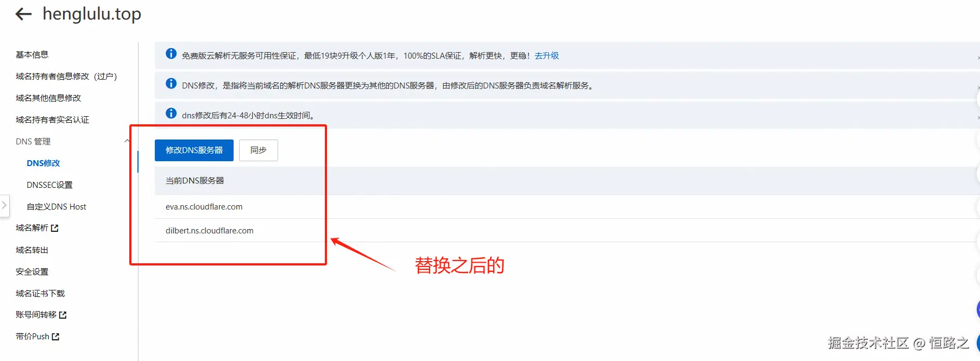980x361 pixels.
Task: Open 基本信息 in the sidebar
Action: click(32, 55)
